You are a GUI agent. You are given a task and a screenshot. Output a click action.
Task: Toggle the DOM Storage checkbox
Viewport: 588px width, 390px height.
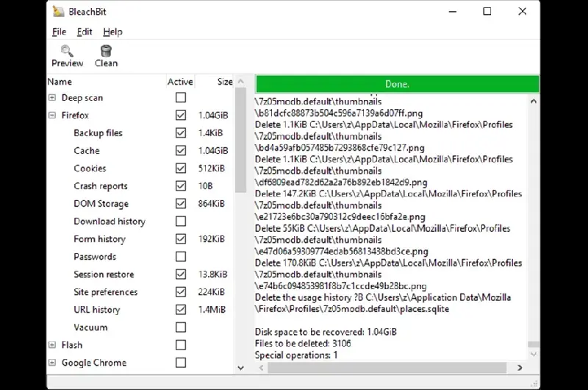coord(181,203)
